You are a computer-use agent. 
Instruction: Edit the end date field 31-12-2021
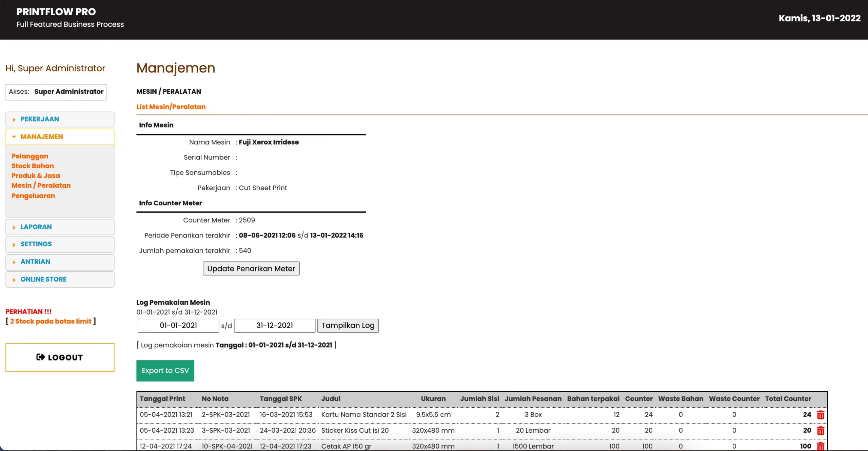tap(275, 326)
